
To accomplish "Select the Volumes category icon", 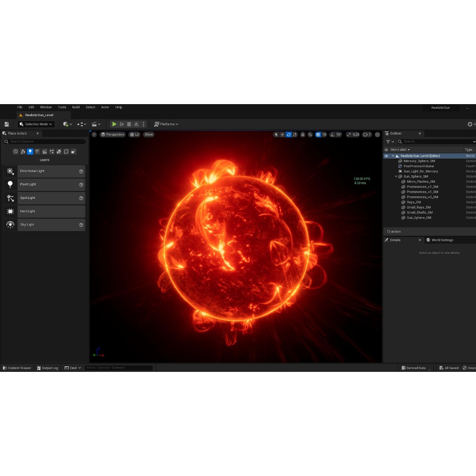I will coord(66,152).
